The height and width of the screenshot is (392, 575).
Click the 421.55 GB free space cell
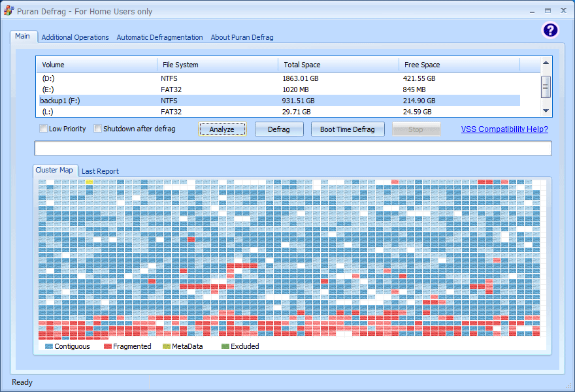click(419, 78)
